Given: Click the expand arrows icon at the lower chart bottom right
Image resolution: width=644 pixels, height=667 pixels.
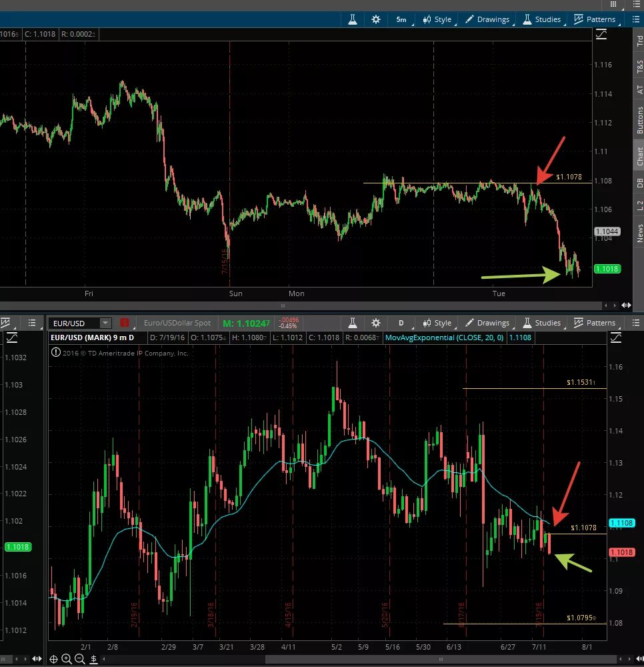Looking at the screenshot, I should click(640, 659).
